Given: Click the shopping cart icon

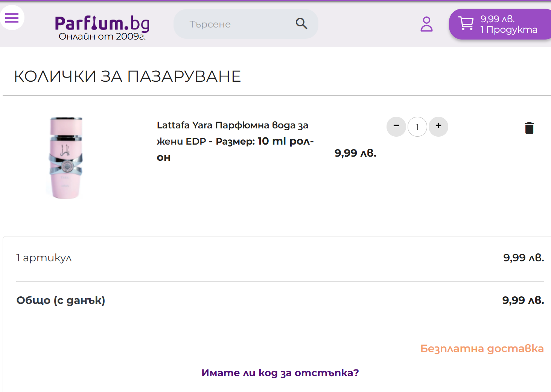Looking at the screenshot, I should [466, 24].
